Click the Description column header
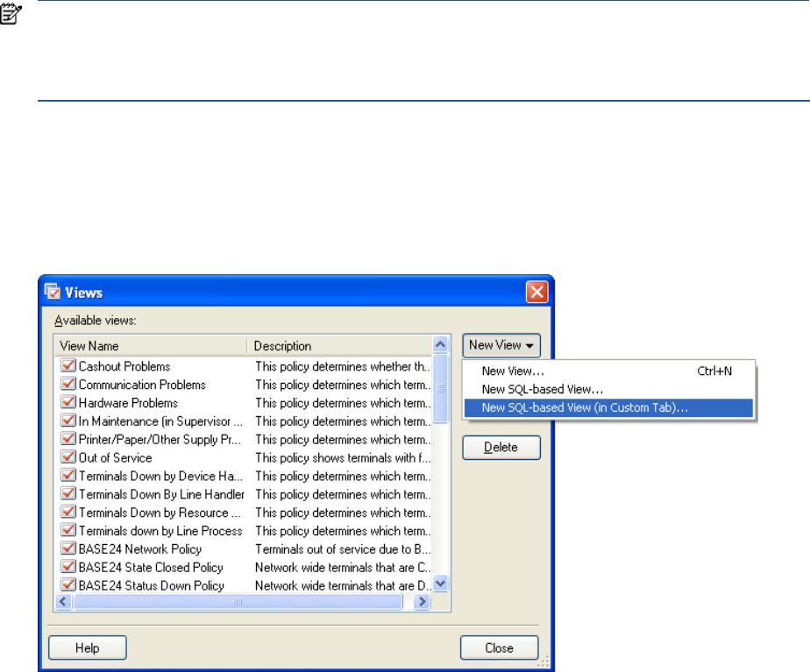Viewport: 810px width, 672px height. 338,346
